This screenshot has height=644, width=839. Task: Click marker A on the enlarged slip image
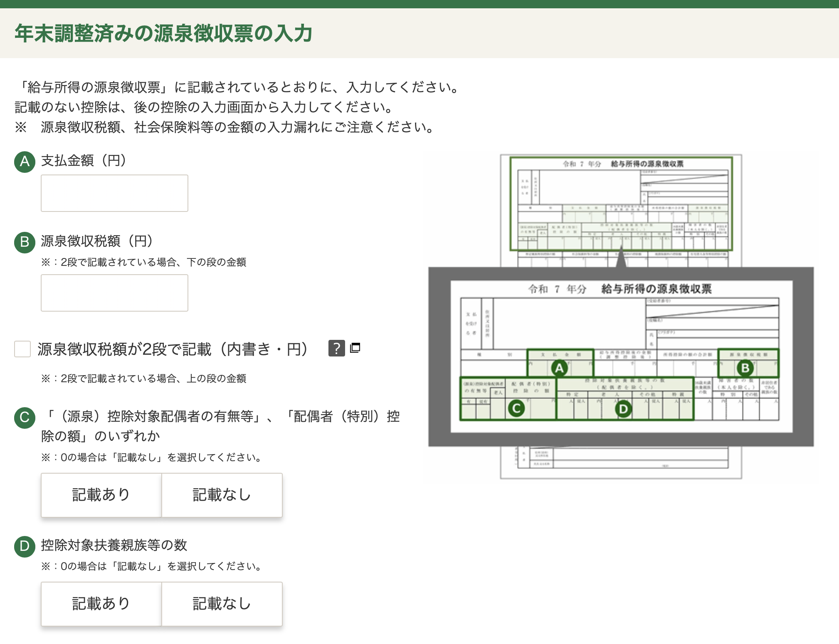[559, 368]
